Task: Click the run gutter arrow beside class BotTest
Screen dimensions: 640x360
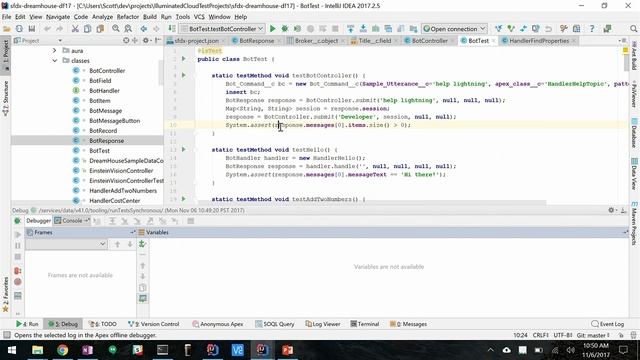Action: [x=184, y=59]
